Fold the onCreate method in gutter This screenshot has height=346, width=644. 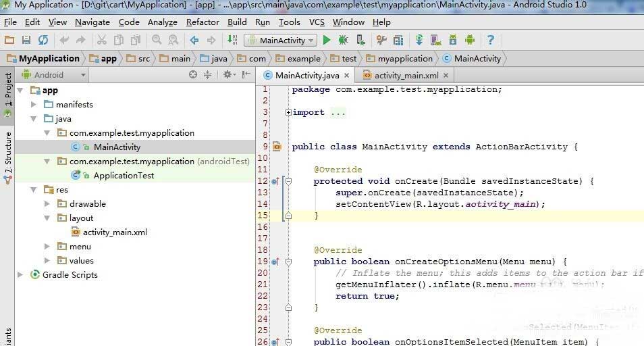[289, 181]
